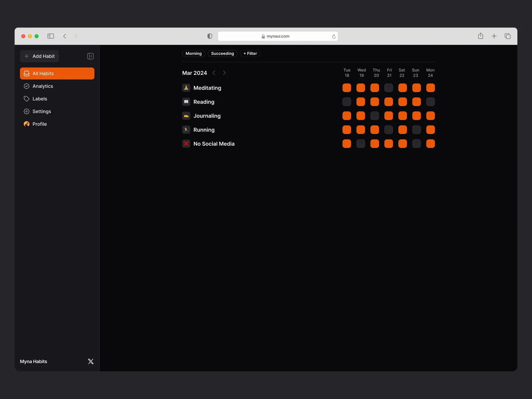The image size is (532, 399).
Task: Open Analytics in the sidebar
Action: (43, 86)
